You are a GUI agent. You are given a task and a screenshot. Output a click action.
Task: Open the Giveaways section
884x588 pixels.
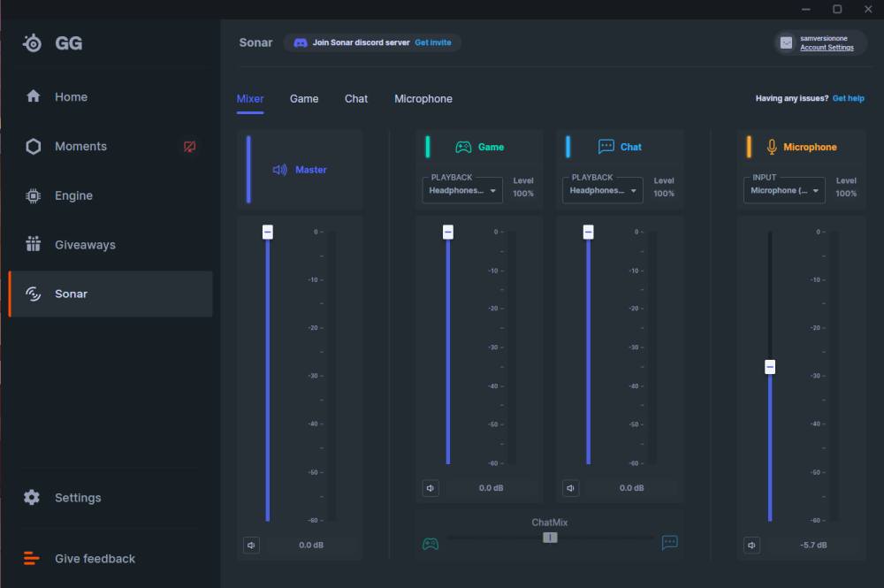[x=85, y=245]
